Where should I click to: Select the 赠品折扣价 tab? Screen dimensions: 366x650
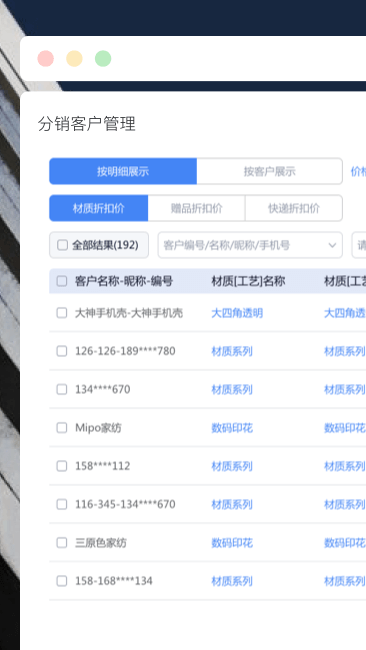(196, 208)
